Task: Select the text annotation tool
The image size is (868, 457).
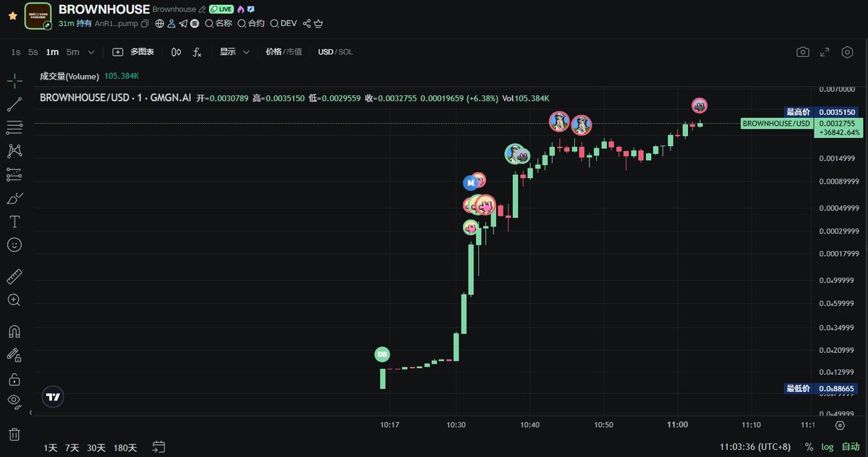Action: click(14, 221)
